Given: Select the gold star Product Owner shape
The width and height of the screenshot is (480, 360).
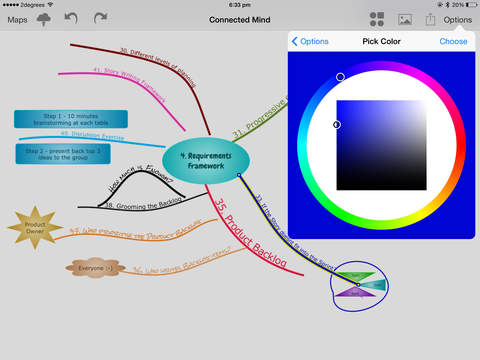Looking at the screenshot, I should tap(35, 228).
